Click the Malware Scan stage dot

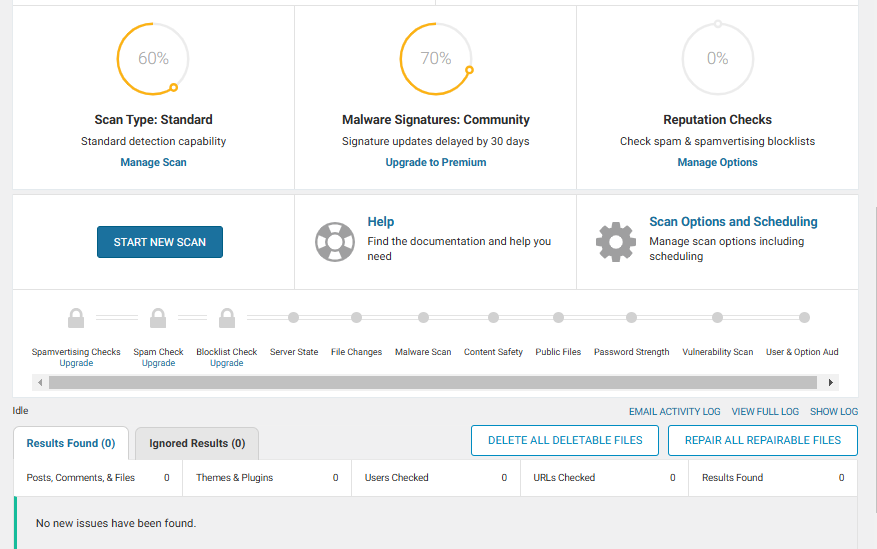tap(423, 318)
